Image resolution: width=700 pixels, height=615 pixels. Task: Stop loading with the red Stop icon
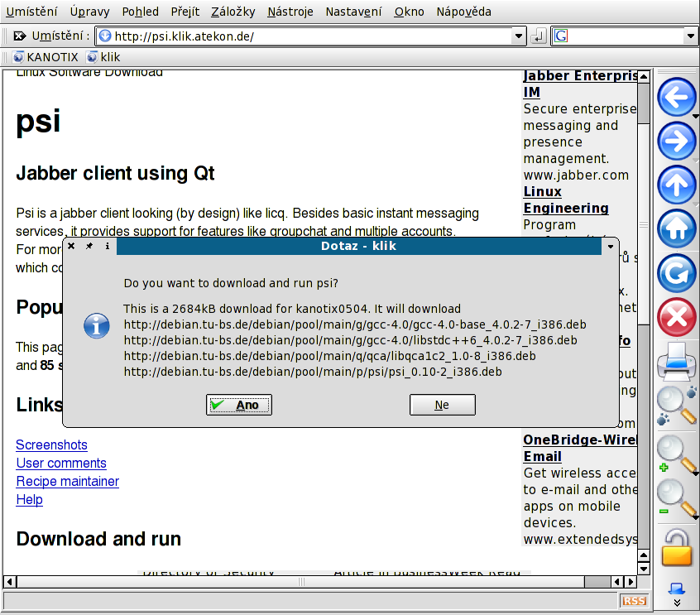click(676, 317)
